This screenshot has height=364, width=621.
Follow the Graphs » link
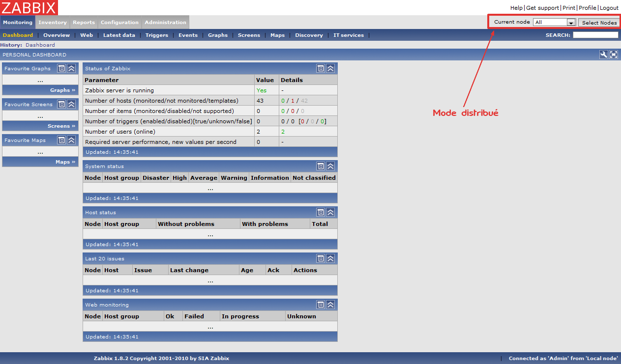click(62, 90)
